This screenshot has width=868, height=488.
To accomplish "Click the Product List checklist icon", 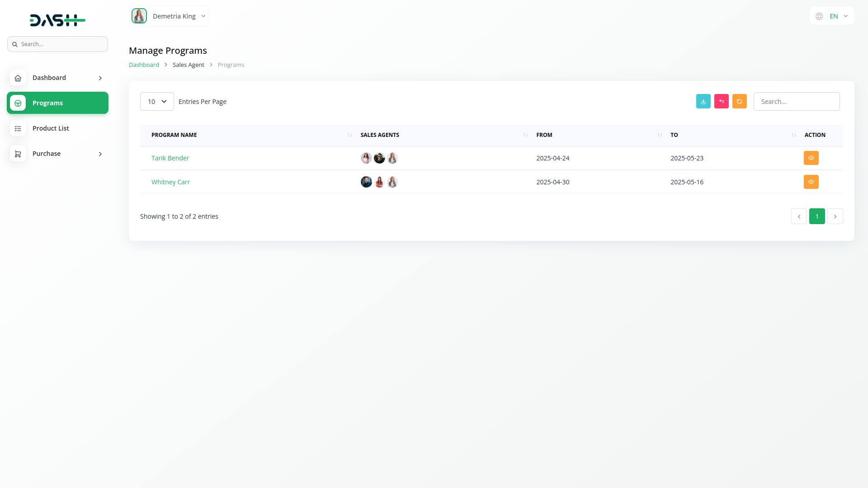I will tap(18, 128).
